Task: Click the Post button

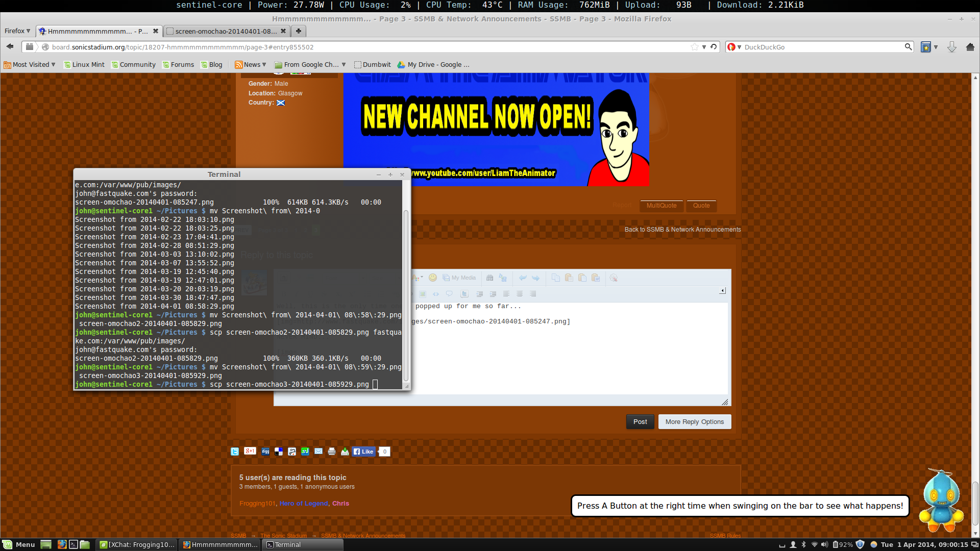Action: point(640,421)
